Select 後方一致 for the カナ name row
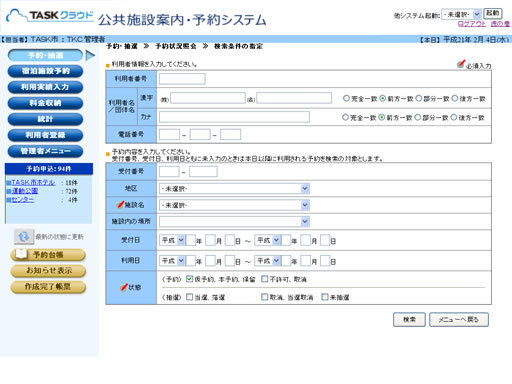Screen dimensions: 512x384 click(x=454, y=117)
